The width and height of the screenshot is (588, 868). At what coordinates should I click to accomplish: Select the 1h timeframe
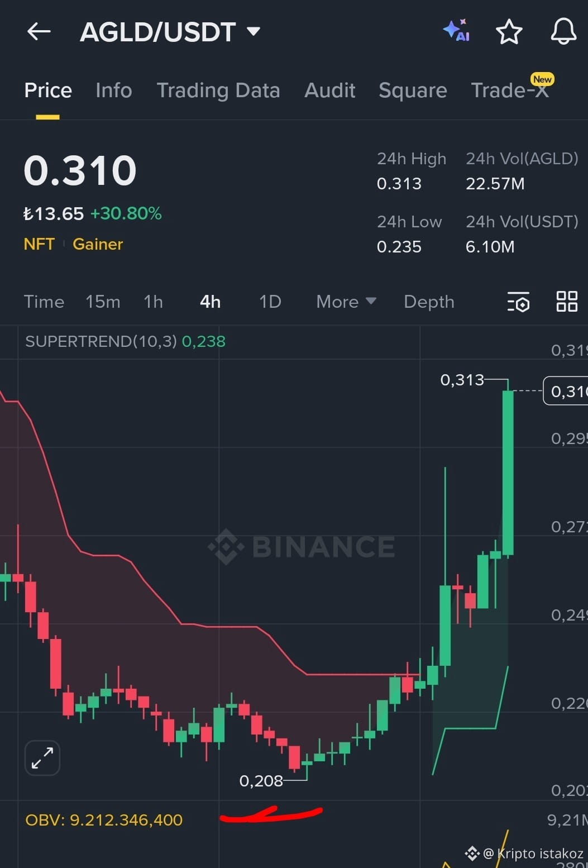pyautogui.click(x=153, y=302)
